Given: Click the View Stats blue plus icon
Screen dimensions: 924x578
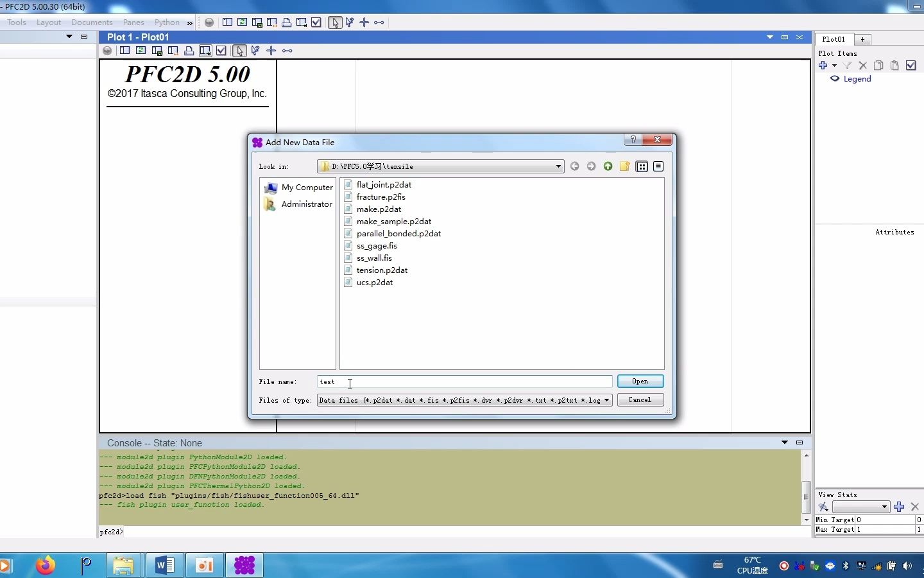Looking at the screenshot, I should click(899, 507).
